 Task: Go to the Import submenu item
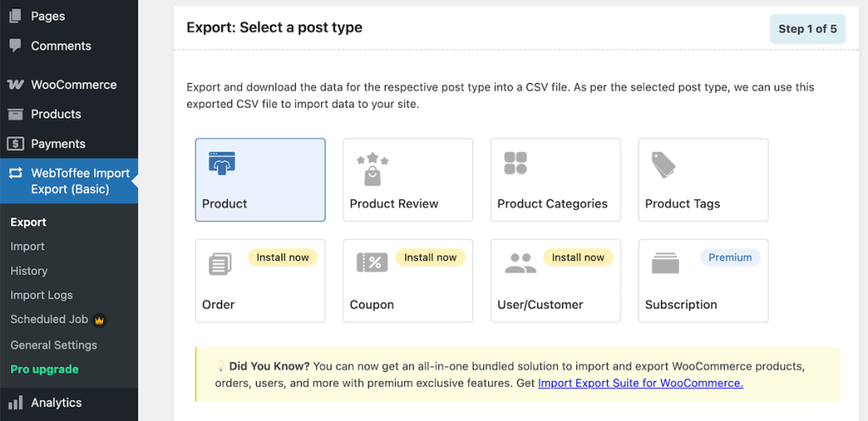click(x=28, y=247)
